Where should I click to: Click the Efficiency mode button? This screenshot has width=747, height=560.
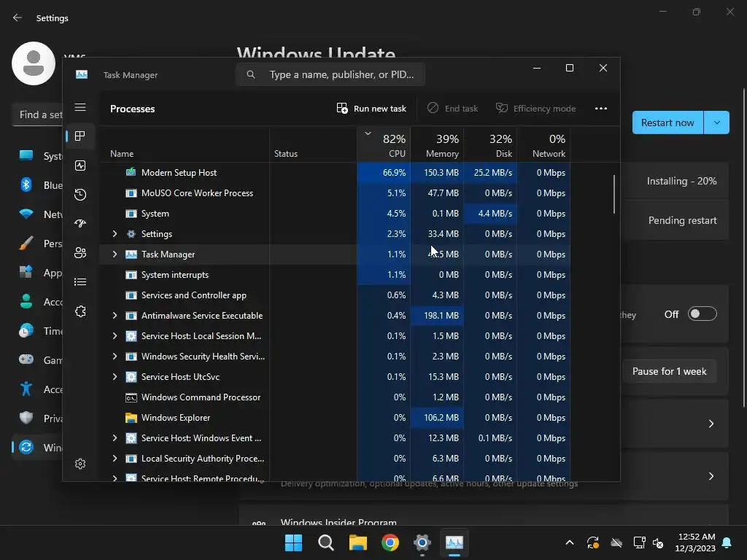tap(536, 109)
